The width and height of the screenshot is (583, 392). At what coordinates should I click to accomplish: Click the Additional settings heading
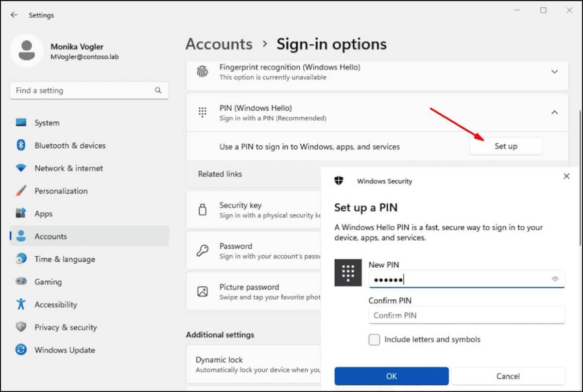click(x=220, y=335)
